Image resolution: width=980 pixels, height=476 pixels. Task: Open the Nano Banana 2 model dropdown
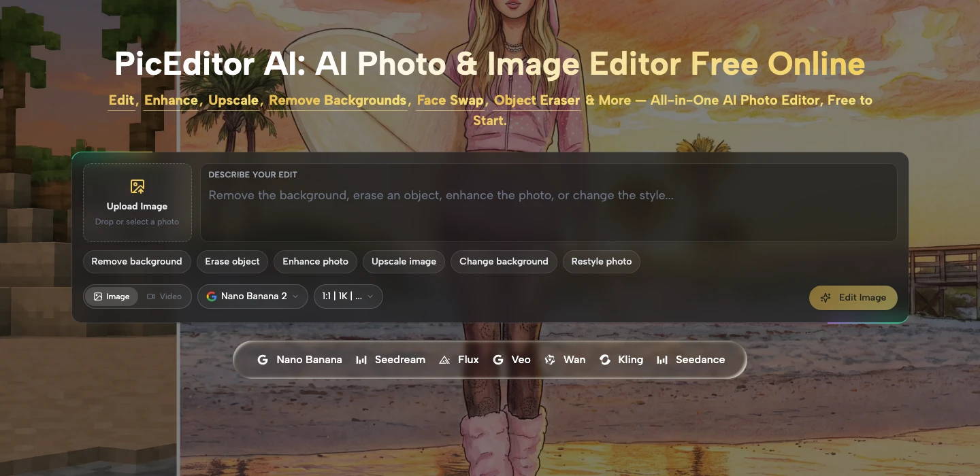pyautogui.click(x=252, y=296)
